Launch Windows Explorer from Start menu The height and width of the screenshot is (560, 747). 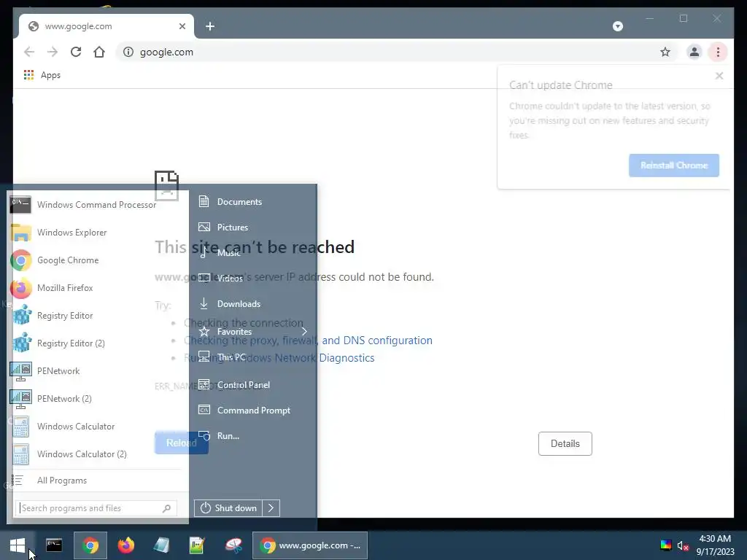coord(98,233)
